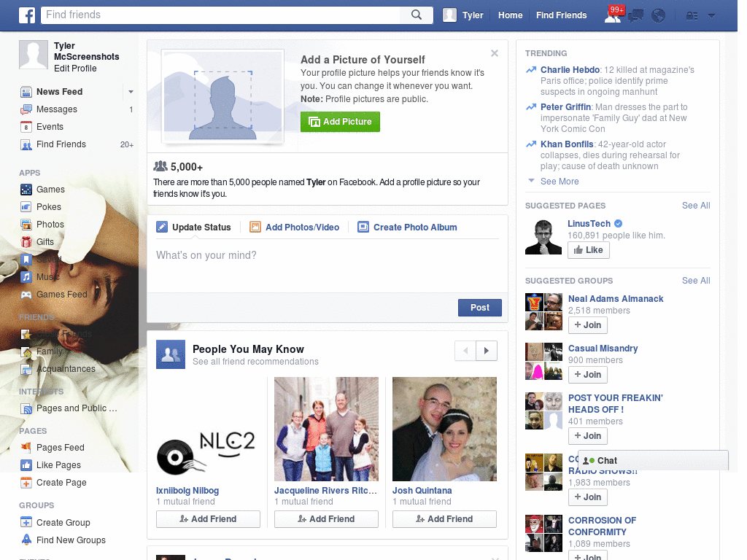Open Charlie Hebdo trending story
This screenshot has width=747, height=560.
tap(570, 70)
